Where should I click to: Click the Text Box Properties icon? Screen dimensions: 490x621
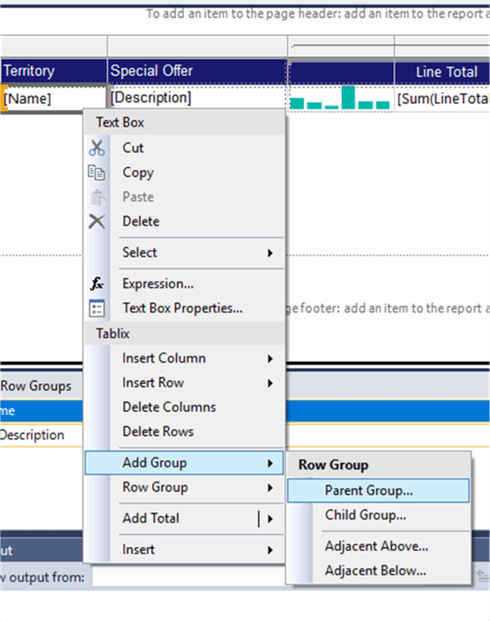coord(97,309)
